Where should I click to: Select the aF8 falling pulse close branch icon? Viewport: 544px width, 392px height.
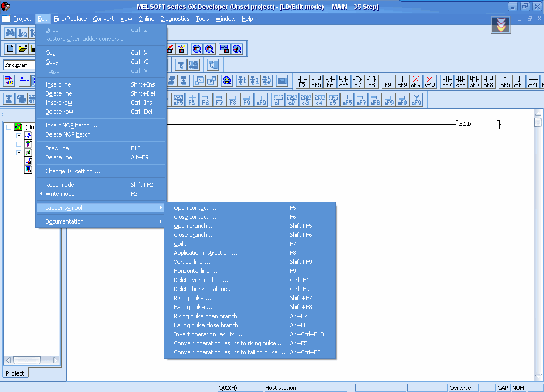click(x=489, y=81)
